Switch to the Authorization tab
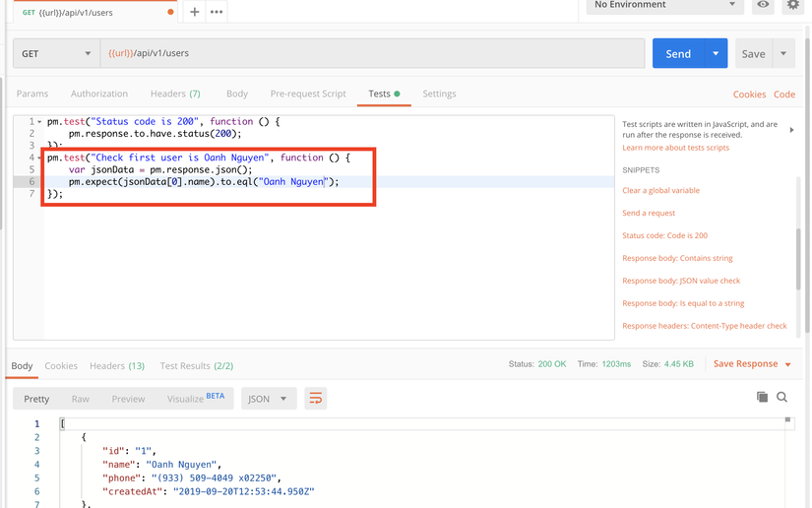 [x=98, y=94]
